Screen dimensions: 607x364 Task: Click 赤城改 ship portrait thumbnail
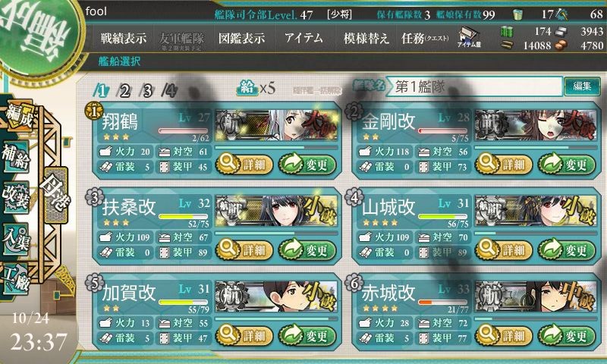(536, 297)
